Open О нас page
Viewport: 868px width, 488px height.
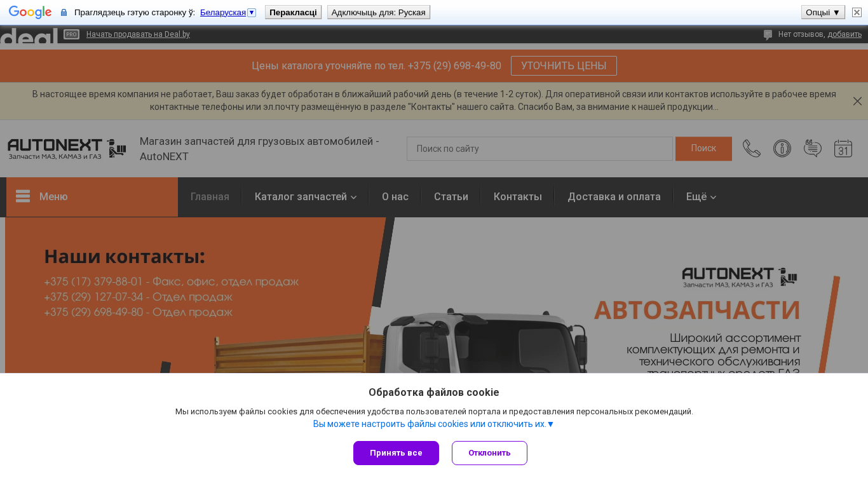click(x=395, y=197)
